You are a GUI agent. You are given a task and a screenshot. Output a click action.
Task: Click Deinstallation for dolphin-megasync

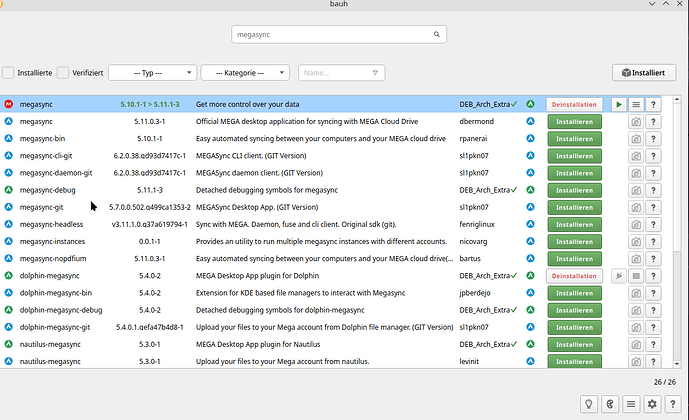[x=574, y=276]
